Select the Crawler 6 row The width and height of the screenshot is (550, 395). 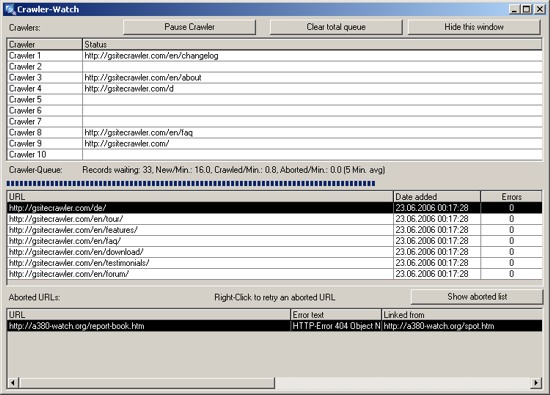pyautogui.click(x=275, y=111)
